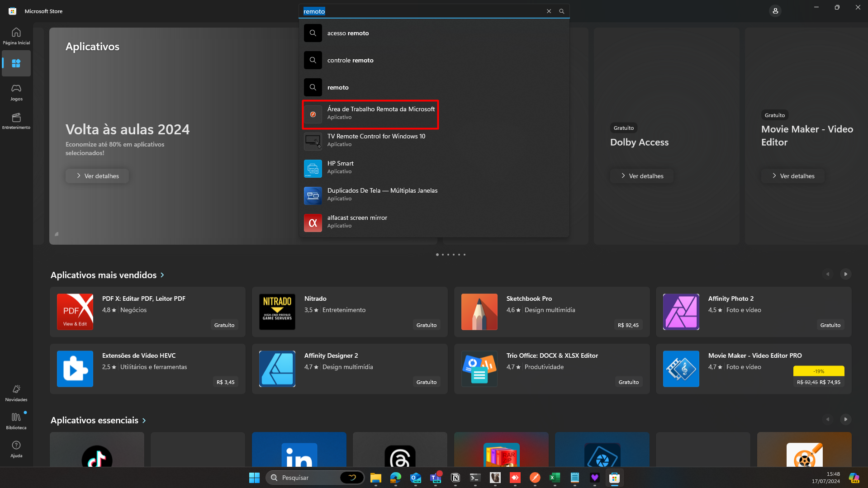
Task: Go to Página Inicial in sidebar
Action: (x=16, y=36)
